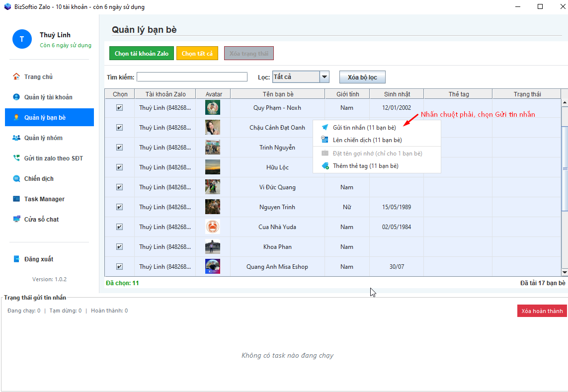Choose Gửi tin nhắn from context menu
Image resolution: width=568 pixels, height=392 pixels.
[364, 128]
